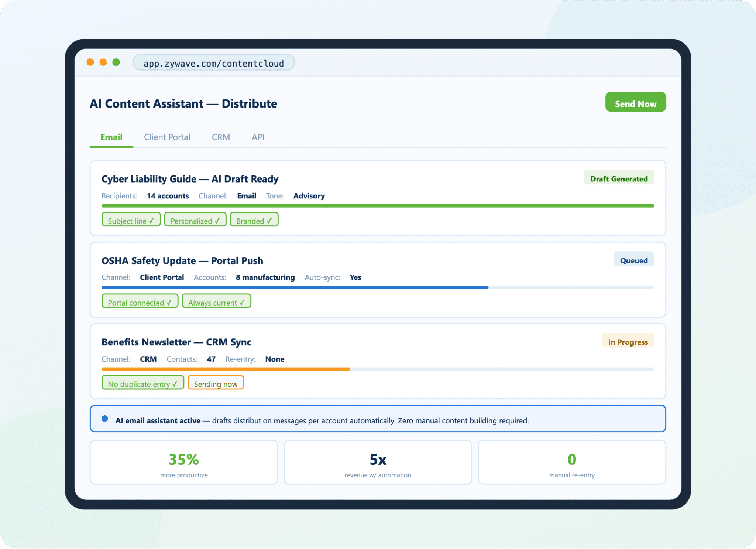Screen dimensions: 756x549
Task: Click the browser address bar URL
Action: click(213, 63)
